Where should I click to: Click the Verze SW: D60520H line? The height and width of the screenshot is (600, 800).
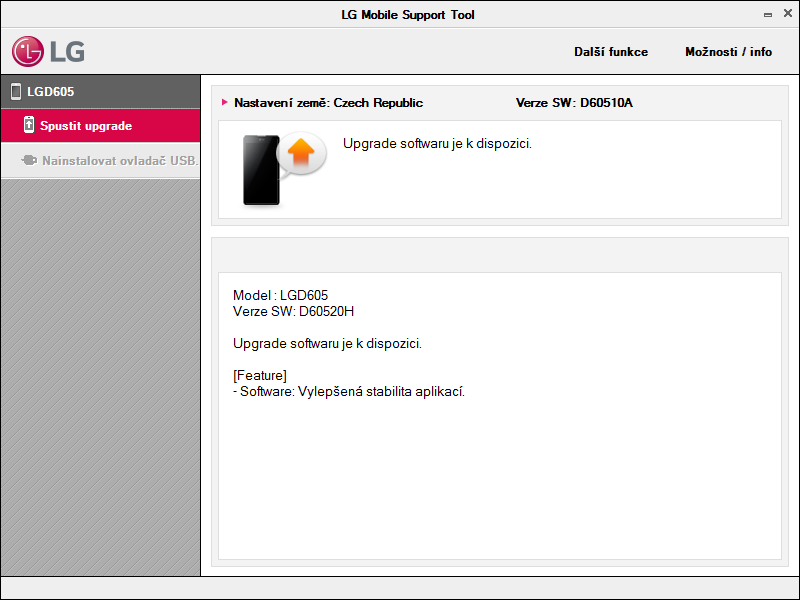(x=293, y=311)
